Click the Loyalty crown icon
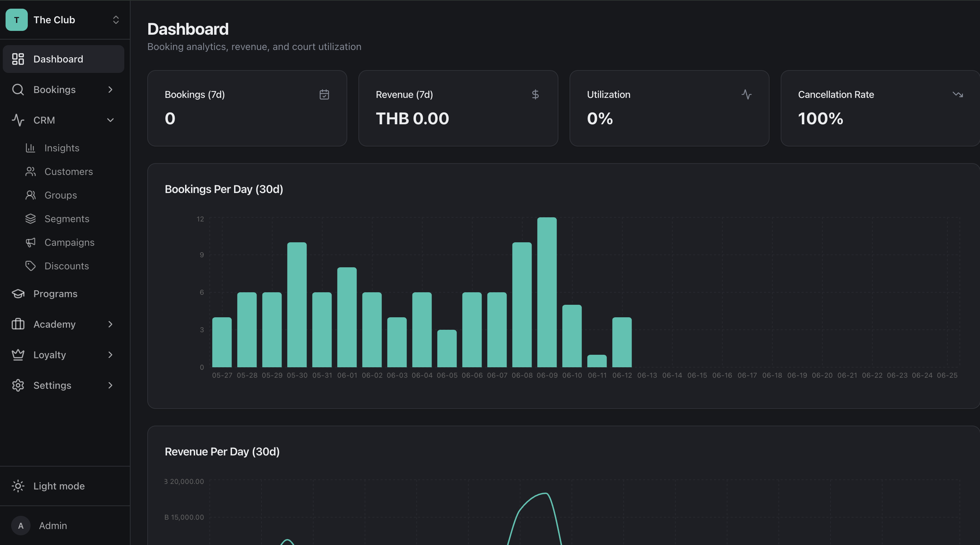Image resolution: width=980 pixels, height=545 pixels. point(18,354)
